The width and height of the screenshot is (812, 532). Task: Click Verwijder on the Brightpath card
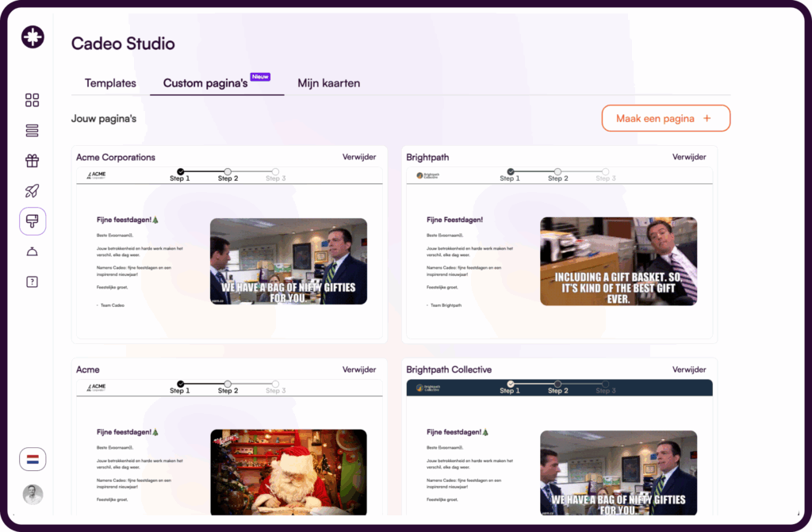(x=689, y=157)
